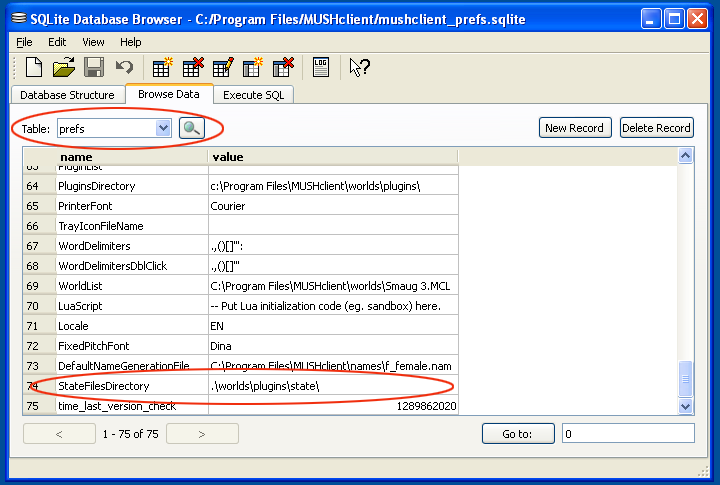Click the table scrollbar down arrow
The width and height of the screenshot is (720, 485).
(x=686, y=406)
